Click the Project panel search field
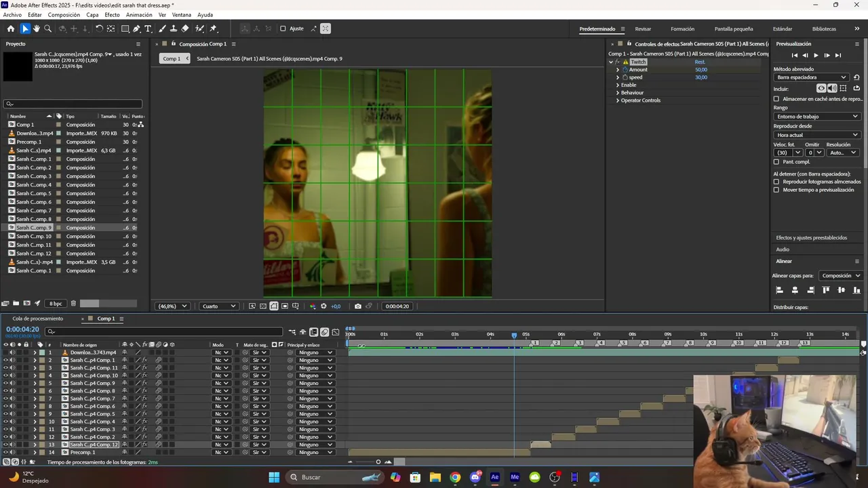868x488 pixels. (x=73, y=104)
